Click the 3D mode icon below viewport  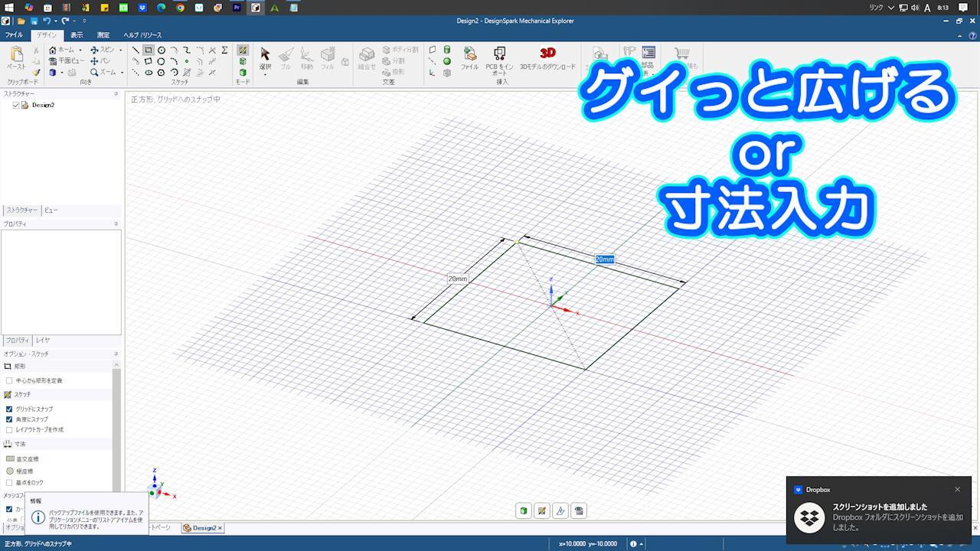(524, 510)
